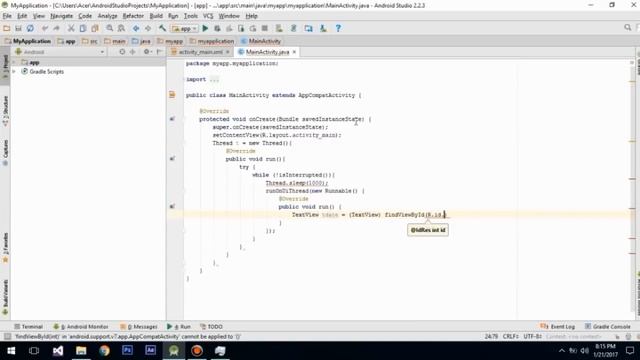The image size is (640, 360).
Task: Open the Code menu
Action: [x=85, y=16]
